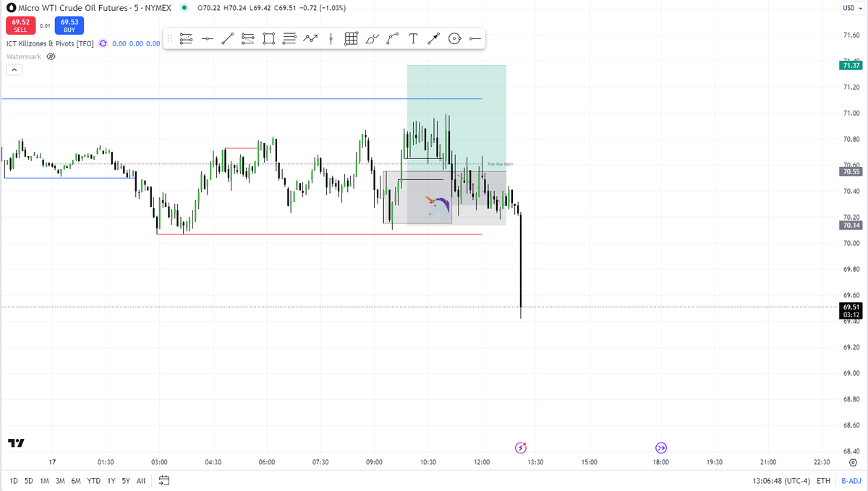
Task: Select the brush drawing tool
Action: point(372,39)
